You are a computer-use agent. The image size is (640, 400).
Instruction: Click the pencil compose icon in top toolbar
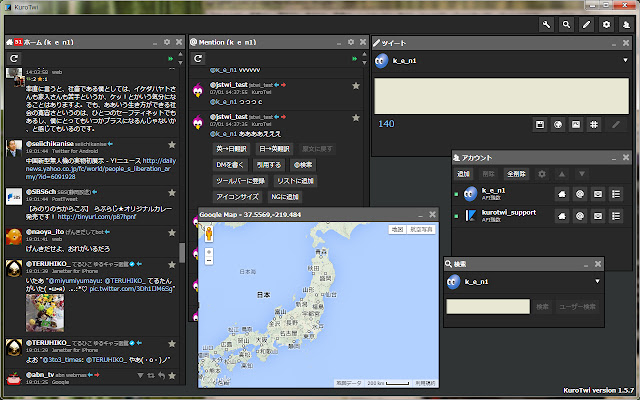point(586,23)
